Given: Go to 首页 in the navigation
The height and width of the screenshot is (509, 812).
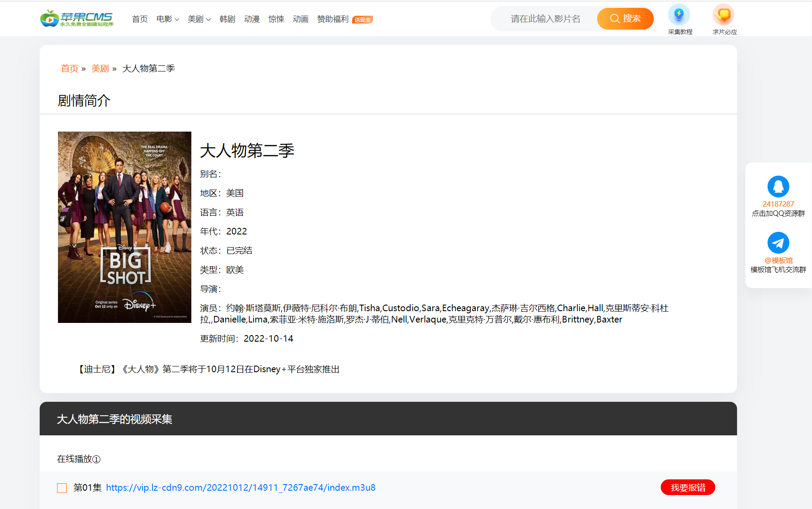Looking at the screenshot, I should pyautogui.click(x=140, y=19).
